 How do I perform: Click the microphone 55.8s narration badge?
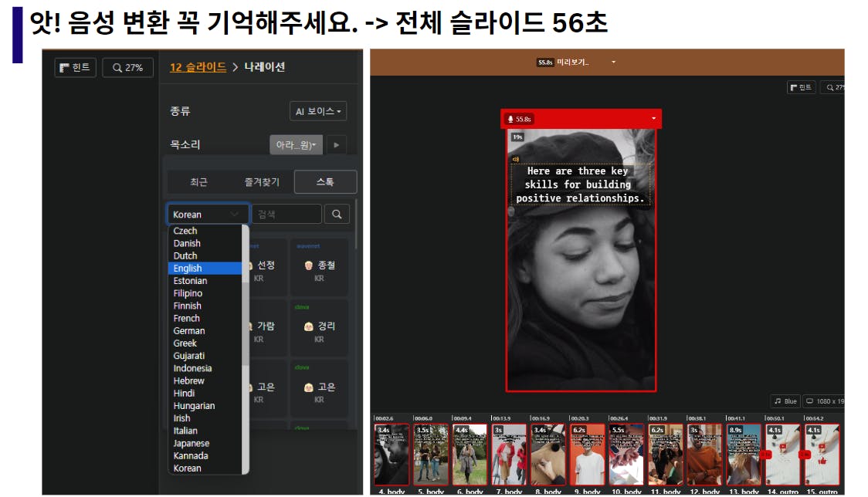(x=519, y=119)
